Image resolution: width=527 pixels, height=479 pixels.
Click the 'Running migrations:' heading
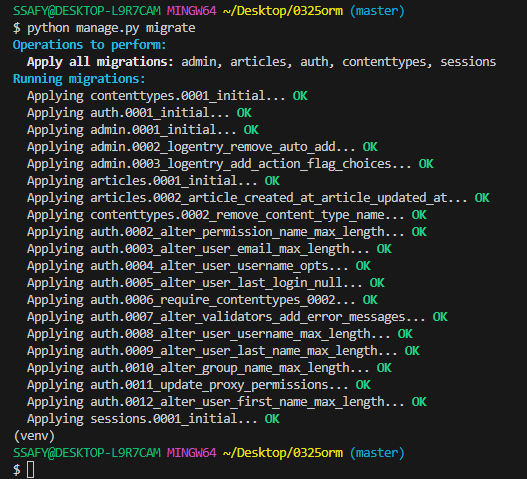click(79, 79)
